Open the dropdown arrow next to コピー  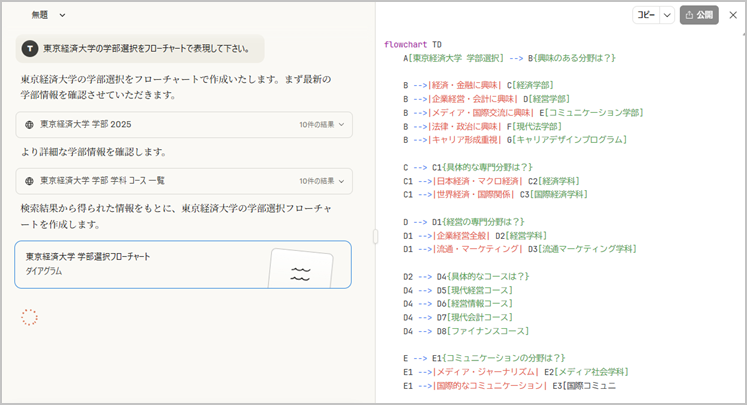click(667, 15)
